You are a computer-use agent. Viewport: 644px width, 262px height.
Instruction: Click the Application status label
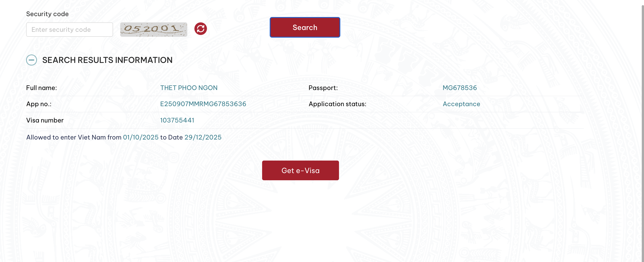(x=337, y=104)
